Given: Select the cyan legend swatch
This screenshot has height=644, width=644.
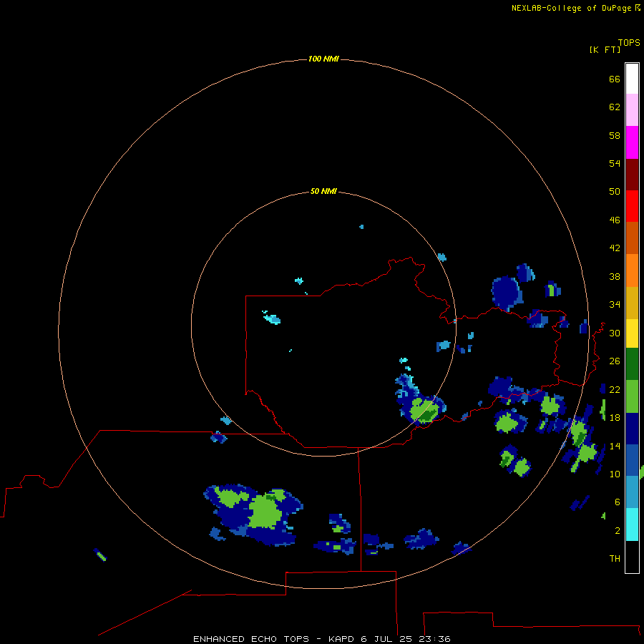Looking at the screenshot, I should pyautogui.click(x=632, y=525).
